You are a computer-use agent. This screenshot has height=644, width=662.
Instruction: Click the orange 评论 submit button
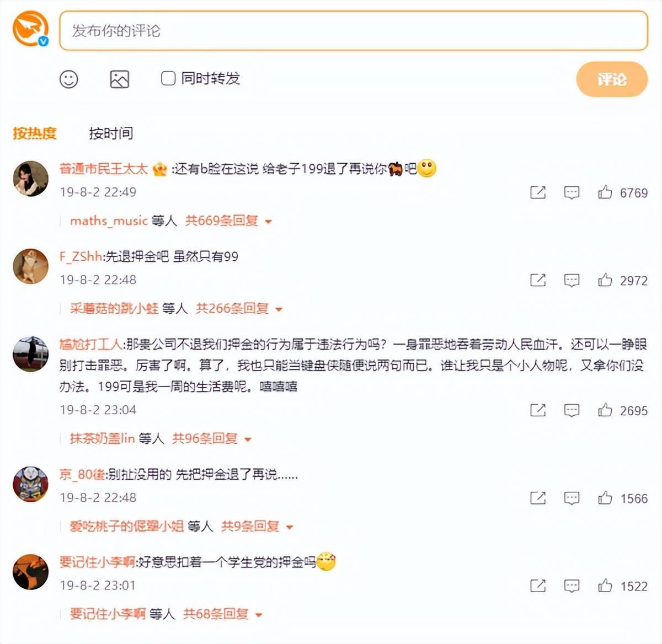click(x=612, y=79)
